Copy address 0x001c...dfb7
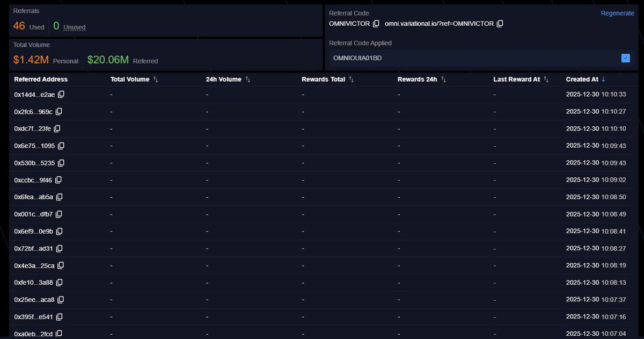This screenshot has width=644, height=339. pos(59,214)
